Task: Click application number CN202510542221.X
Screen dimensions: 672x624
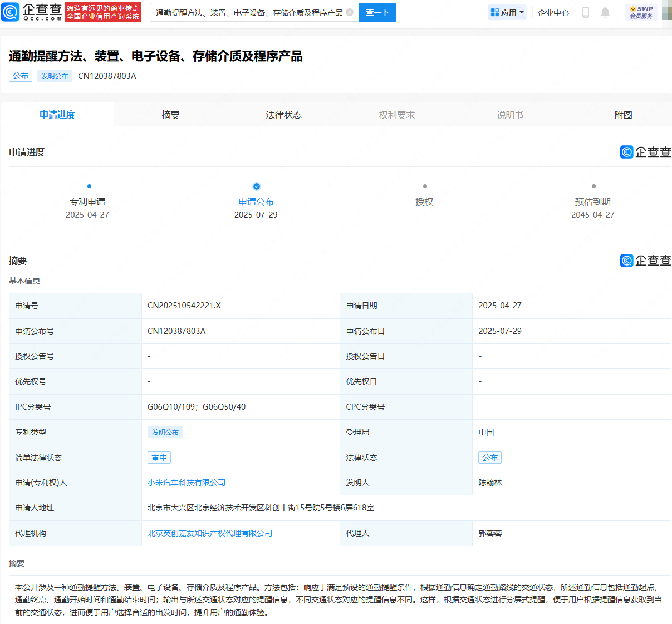Action: (184, 306)
